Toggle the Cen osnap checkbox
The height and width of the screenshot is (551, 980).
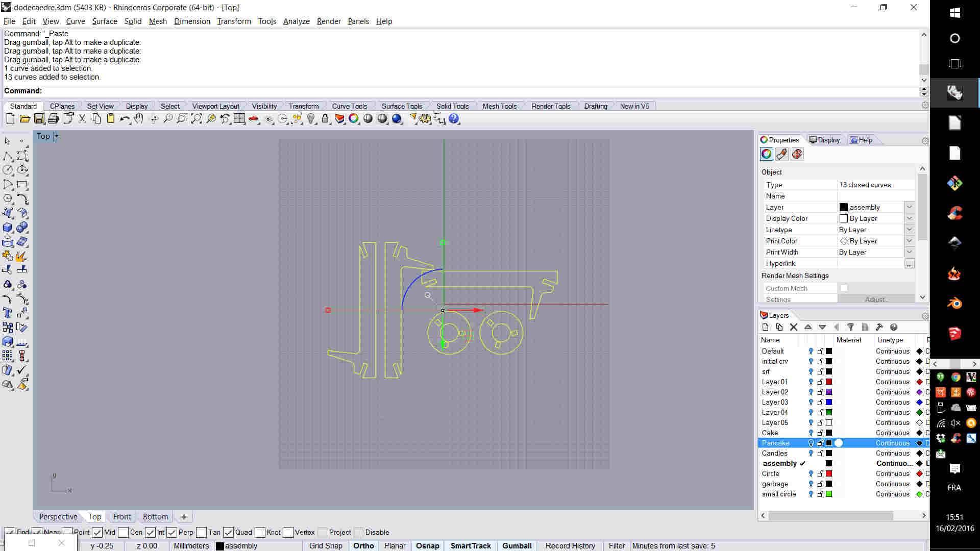[x=123, y=532]
